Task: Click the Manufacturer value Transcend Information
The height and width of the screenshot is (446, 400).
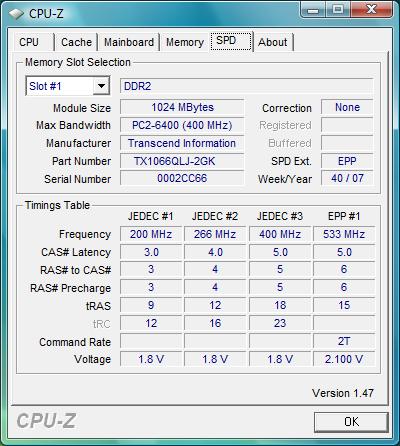Action: 182,143
